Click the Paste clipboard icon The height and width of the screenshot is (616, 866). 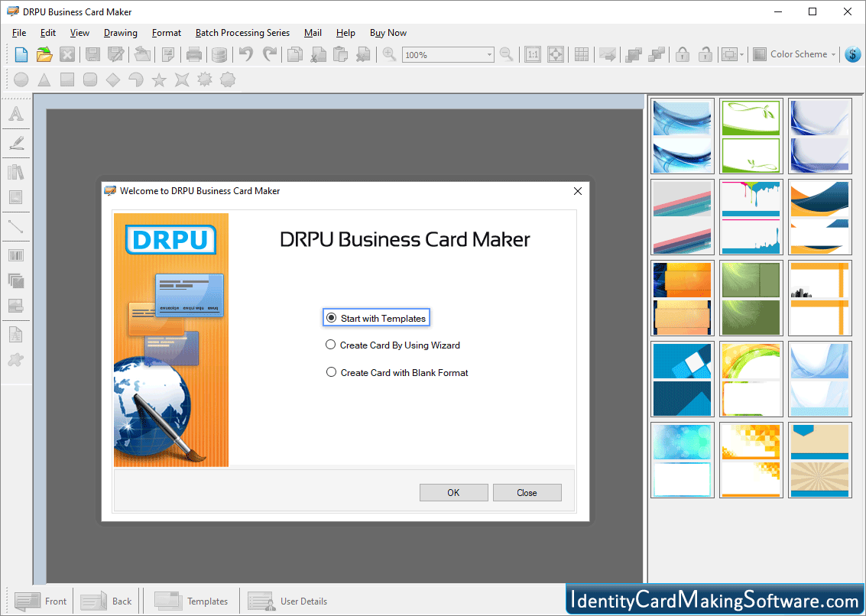341,55
